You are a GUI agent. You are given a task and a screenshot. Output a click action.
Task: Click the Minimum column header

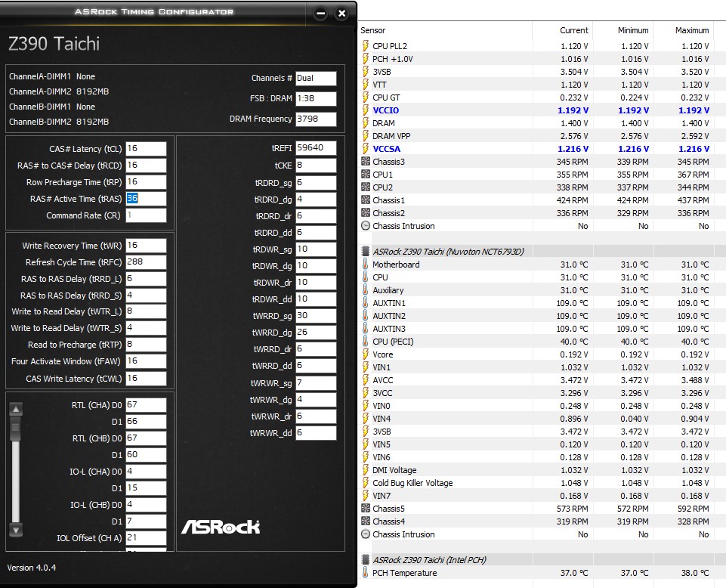tap(633, 30)
